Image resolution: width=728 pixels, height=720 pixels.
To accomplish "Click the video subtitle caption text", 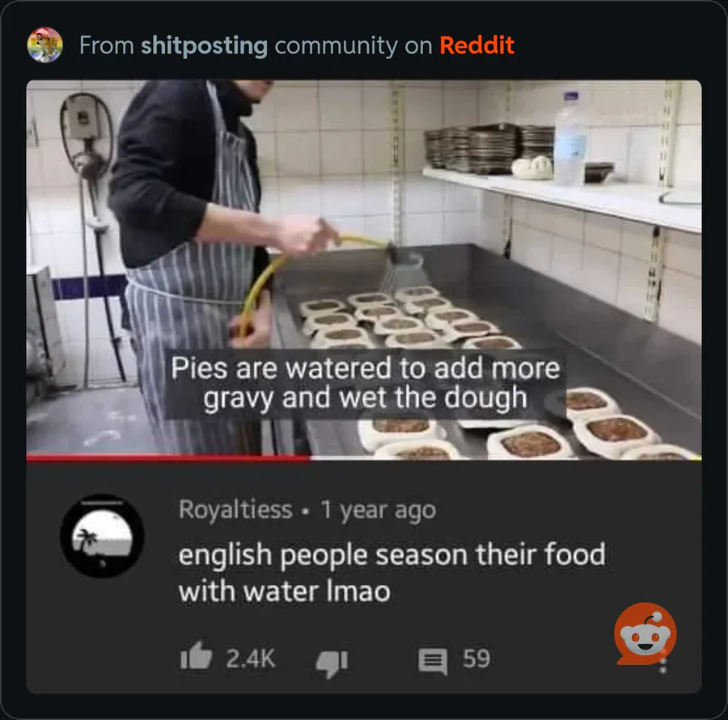I will click(366, 383).
